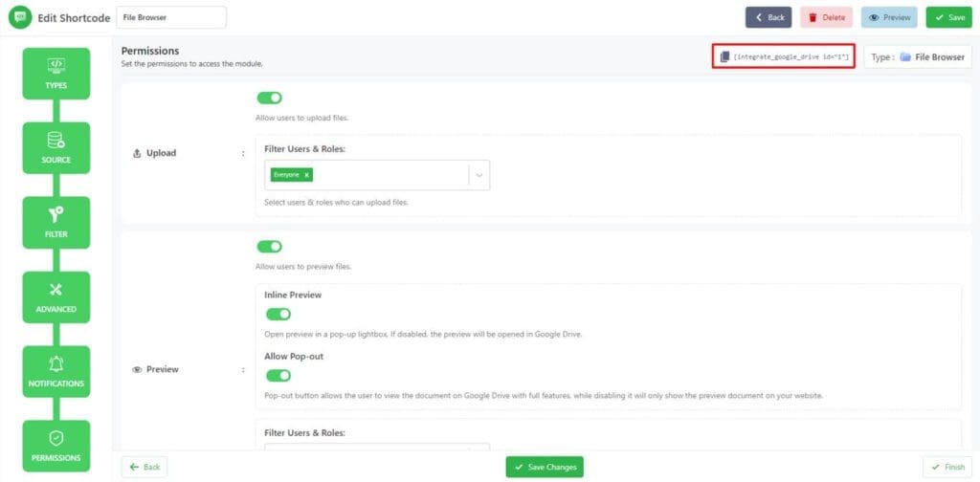The width and height of the screenshot is (980, 482).
Task: Click the green plugin logo icon
Action: pos(19,17)
